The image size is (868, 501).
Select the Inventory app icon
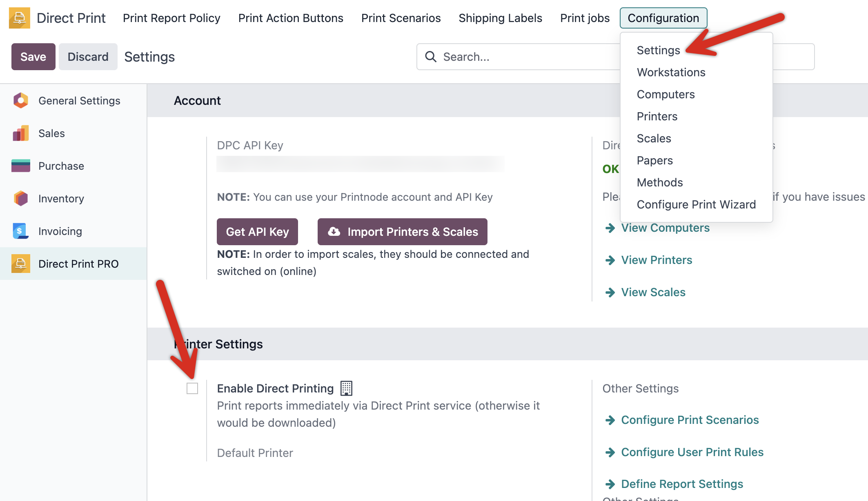[21, 199]
